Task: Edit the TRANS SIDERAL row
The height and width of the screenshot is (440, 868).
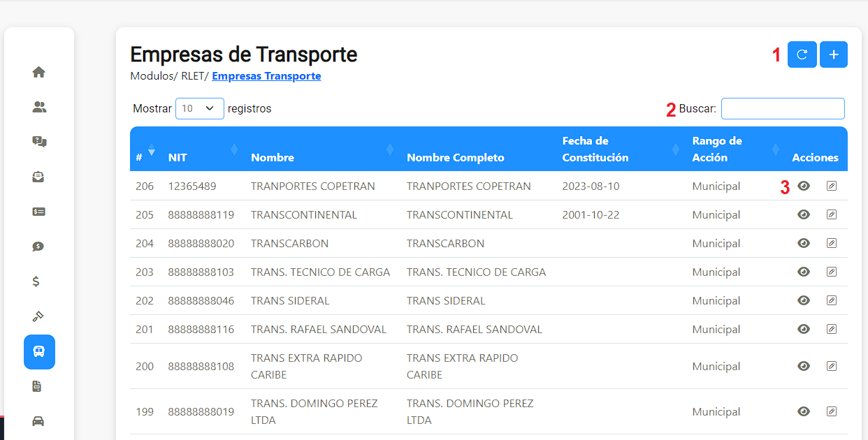Action: point(831,300)
